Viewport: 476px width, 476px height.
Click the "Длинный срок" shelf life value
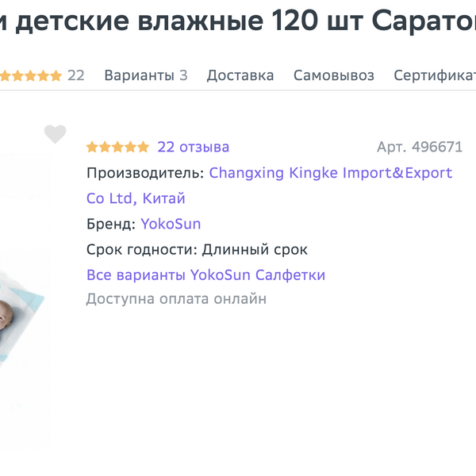[x=255, y=250]
